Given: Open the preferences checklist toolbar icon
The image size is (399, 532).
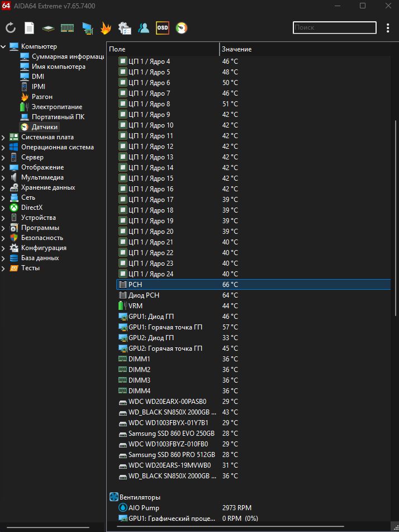Looking at the screenshot, I should 125,28.
